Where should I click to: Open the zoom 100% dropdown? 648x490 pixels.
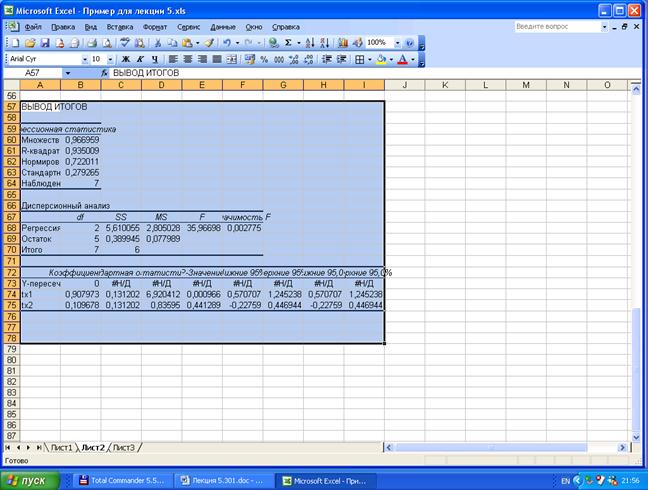pyautogui.click(x=398, y=43)
